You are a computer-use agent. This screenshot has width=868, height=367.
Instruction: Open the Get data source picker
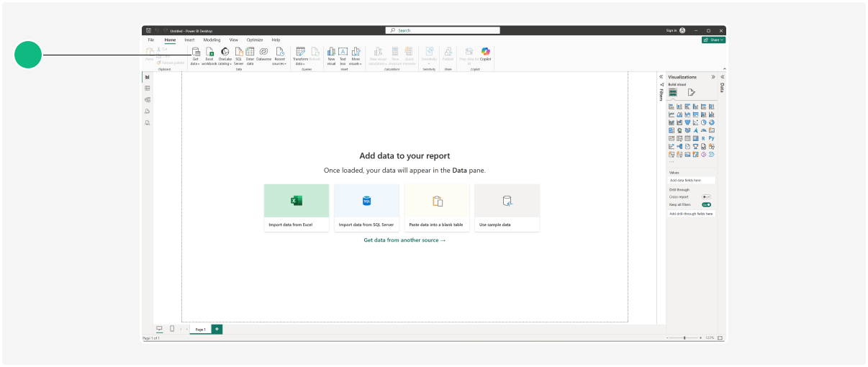[x=196, y=56]
